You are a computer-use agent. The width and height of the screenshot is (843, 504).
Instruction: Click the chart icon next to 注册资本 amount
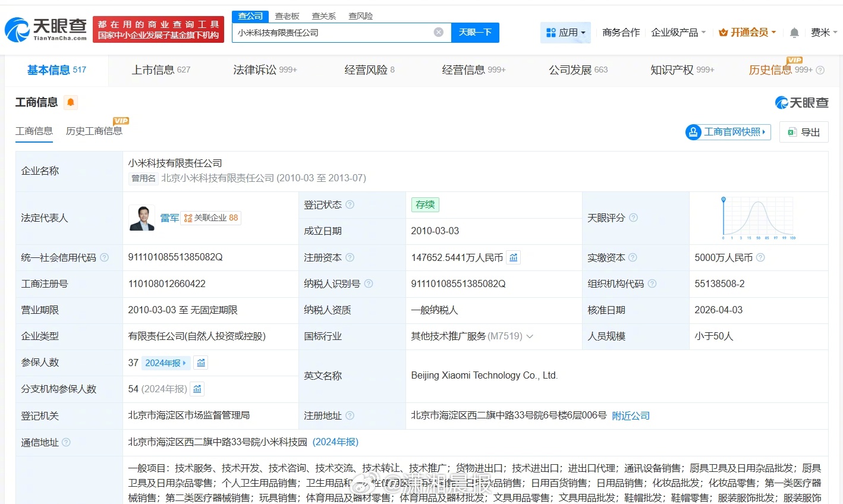pyautogui.click(x=513, y=257)
